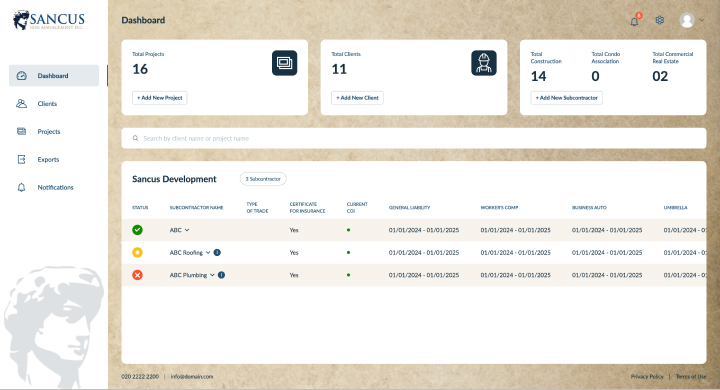Click Add New Subcontractor button
Image resolution: width=720 pixels, height=390 pixels.
(567, 98)
